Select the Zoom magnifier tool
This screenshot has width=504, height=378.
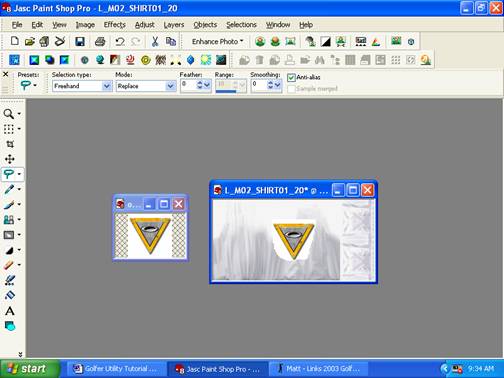coord(9,114)
